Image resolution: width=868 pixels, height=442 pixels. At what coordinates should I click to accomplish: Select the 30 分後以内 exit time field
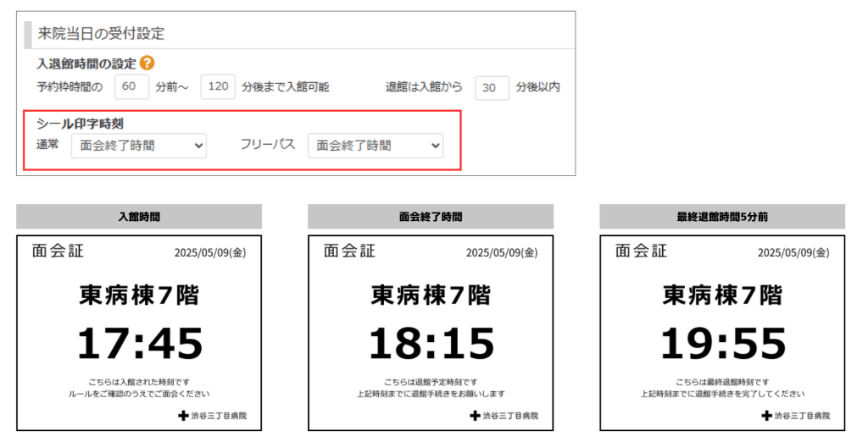(492, 88)
